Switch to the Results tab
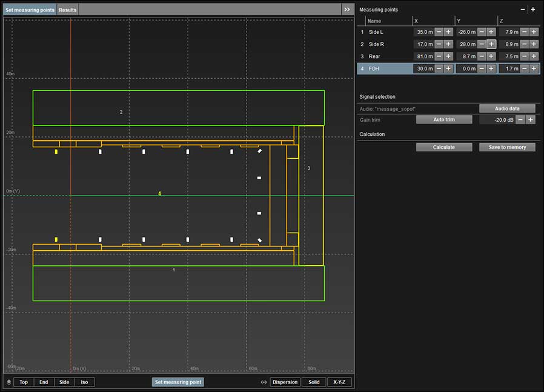 click(x=68, y=10)
